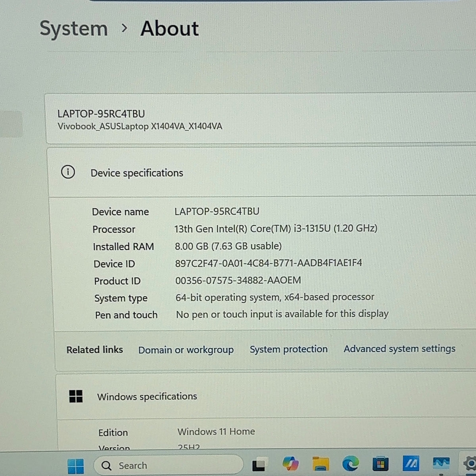The height and width of the screenshot is (476, 476).
Task: Click the Vivobook_ASUSLaptop X1404VA model text
Action: tap(140, 127)
